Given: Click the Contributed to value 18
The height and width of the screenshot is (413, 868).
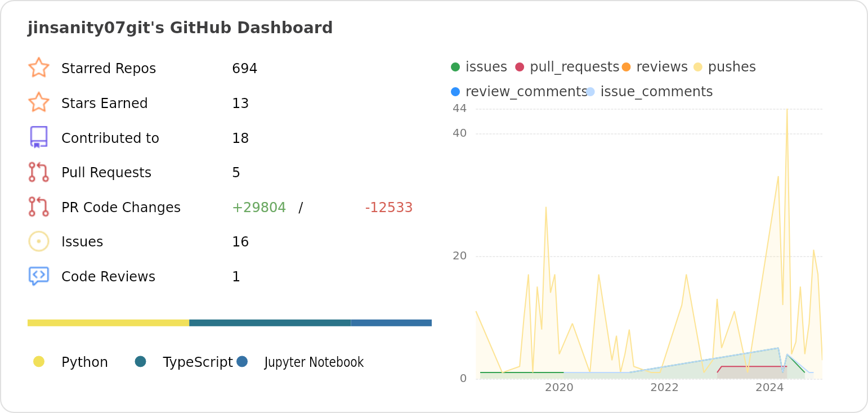Looking at the screenshot, I should (x=240, y=138).
